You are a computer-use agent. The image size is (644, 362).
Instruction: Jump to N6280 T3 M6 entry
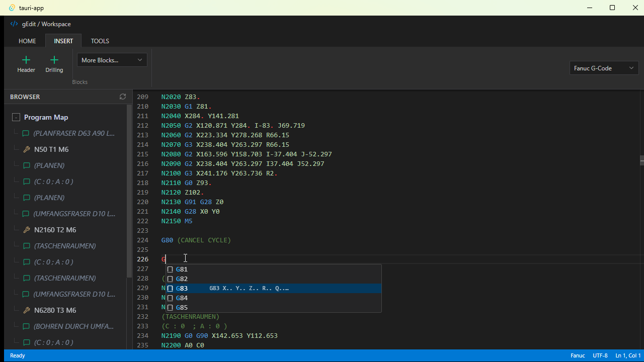[55, 310]
